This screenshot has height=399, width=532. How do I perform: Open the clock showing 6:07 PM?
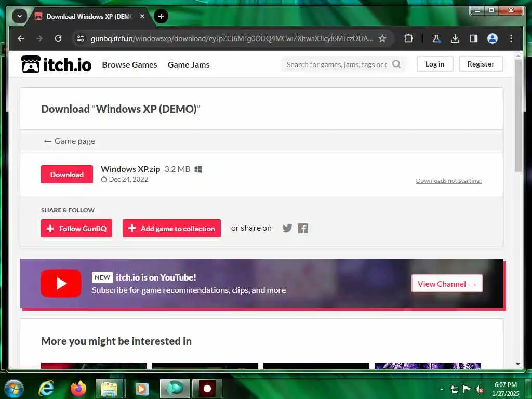[x=506, y=389]
